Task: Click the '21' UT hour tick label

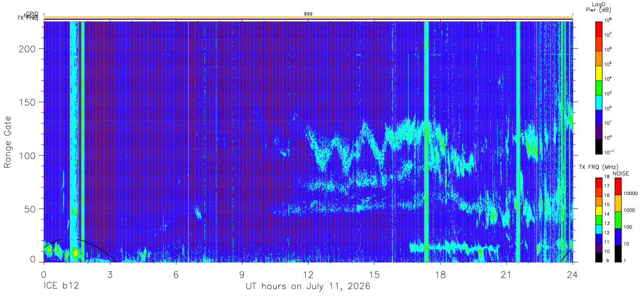Action: pyautogui.click(x=506, y=273)
